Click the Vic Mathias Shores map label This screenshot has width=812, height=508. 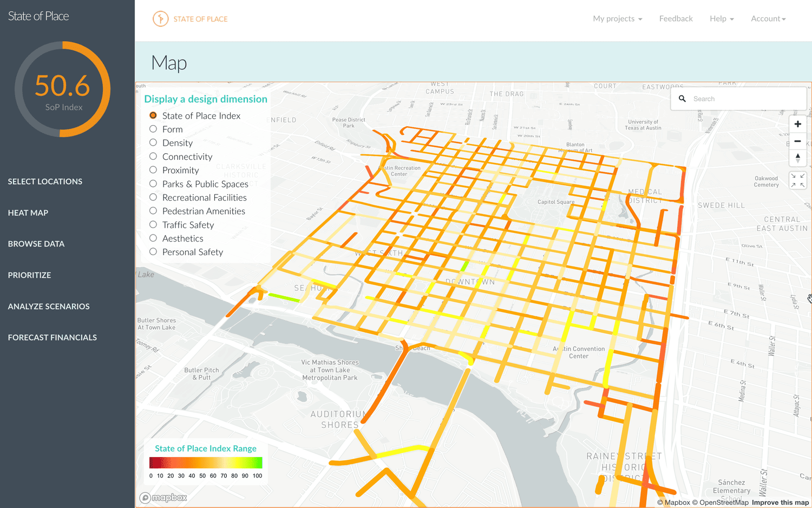coord(330,370)
